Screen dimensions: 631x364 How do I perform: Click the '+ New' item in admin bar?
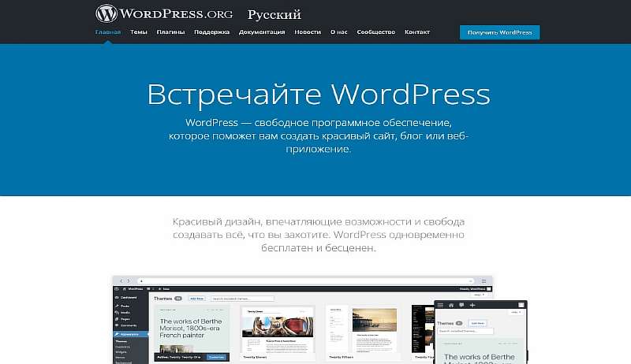[x=164, y=288]
